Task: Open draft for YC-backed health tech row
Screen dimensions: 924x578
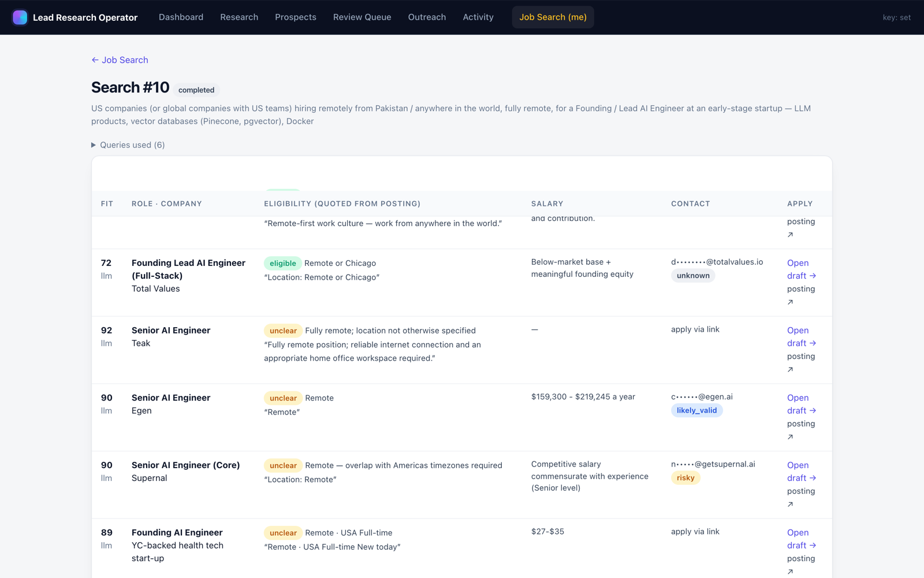Action: coord(801,539)
